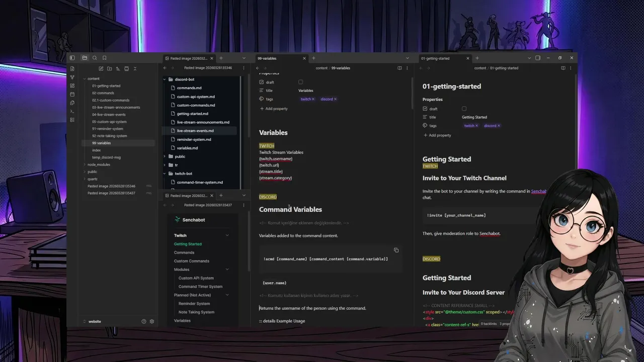Open Settings gear in vault footer
This screenshot has height=362, width=644.
pyautogui.click(x=152, y=321)
